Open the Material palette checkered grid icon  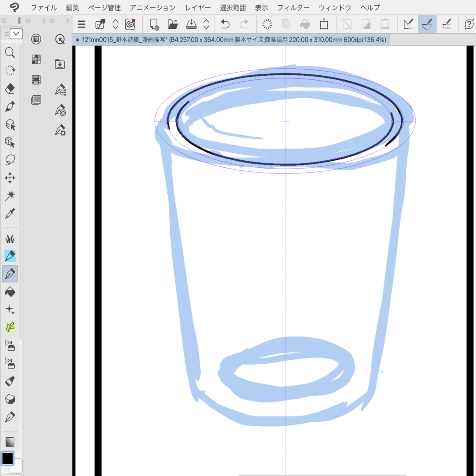[x=36, y=59]
